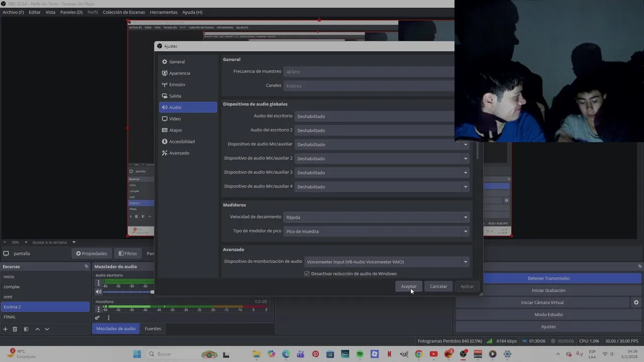This screenshot has height=362, width=644.
Task: Switch to the Fuentes tab
Action: [x=153, y=329]
